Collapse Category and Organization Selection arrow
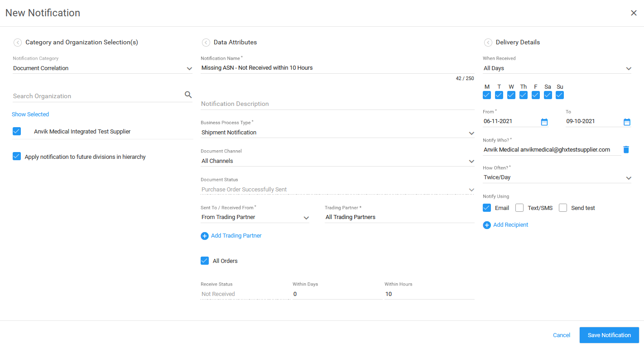The image size is (644, 348). pyautogui.click(x=17, y=43)
